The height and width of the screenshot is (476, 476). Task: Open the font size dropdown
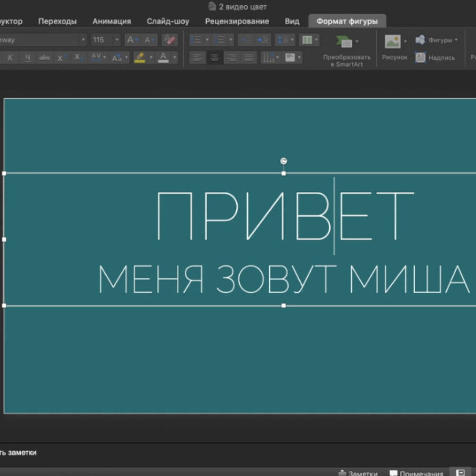[x=117, y=40]
